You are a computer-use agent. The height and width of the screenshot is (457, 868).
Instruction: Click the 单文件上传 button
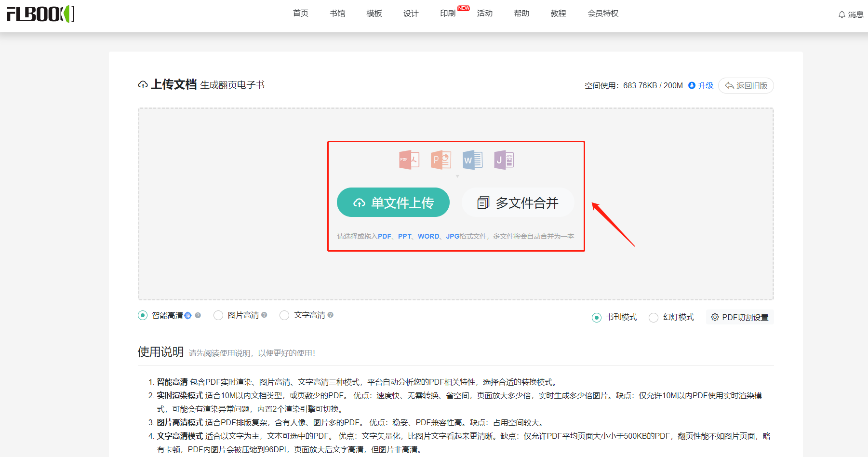click(x=393, y=202)
